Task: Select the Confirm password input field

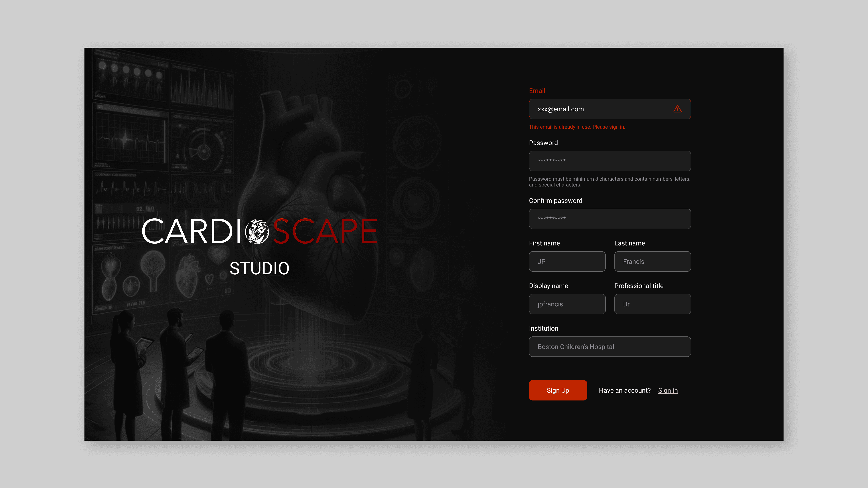Action: 609,219
